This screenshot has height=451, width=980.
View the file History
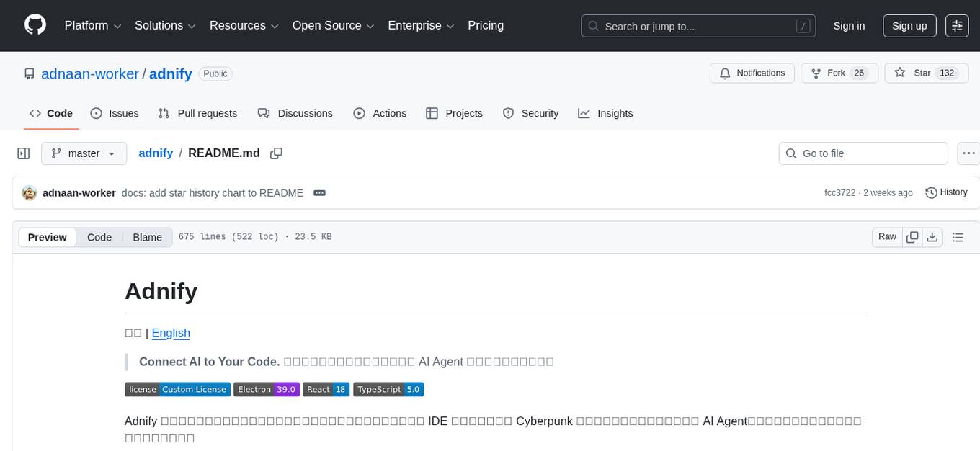pyautogui.click(x=946, y=192)
